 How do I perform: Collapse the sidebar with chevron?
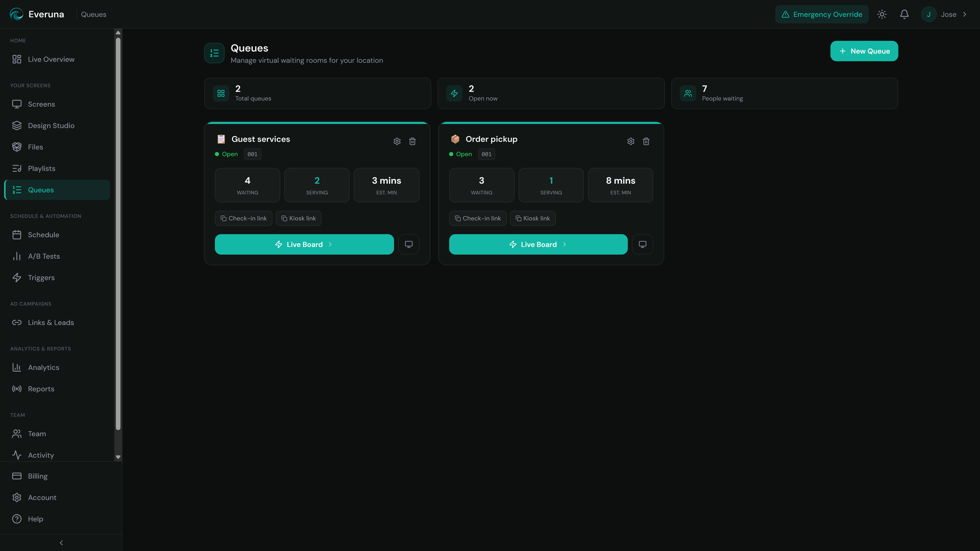(x=61, y=543)
